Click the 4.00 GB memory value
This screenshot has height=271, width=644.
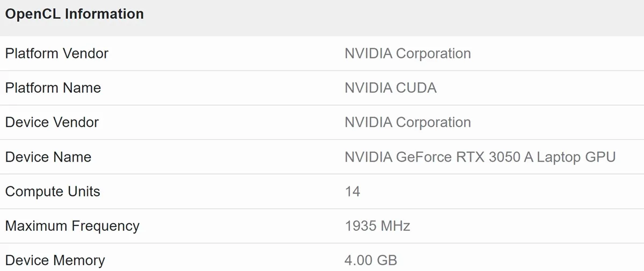pos(371,261)
